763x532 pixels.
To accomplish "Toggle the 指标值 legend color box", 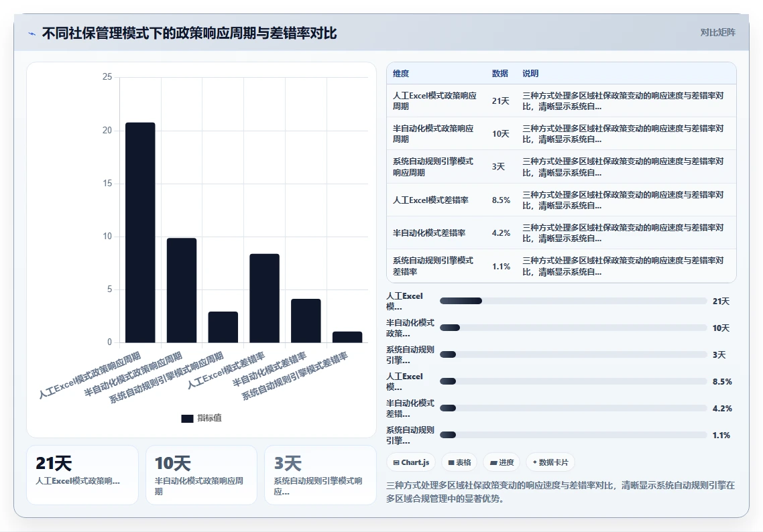I will [187, 418].
